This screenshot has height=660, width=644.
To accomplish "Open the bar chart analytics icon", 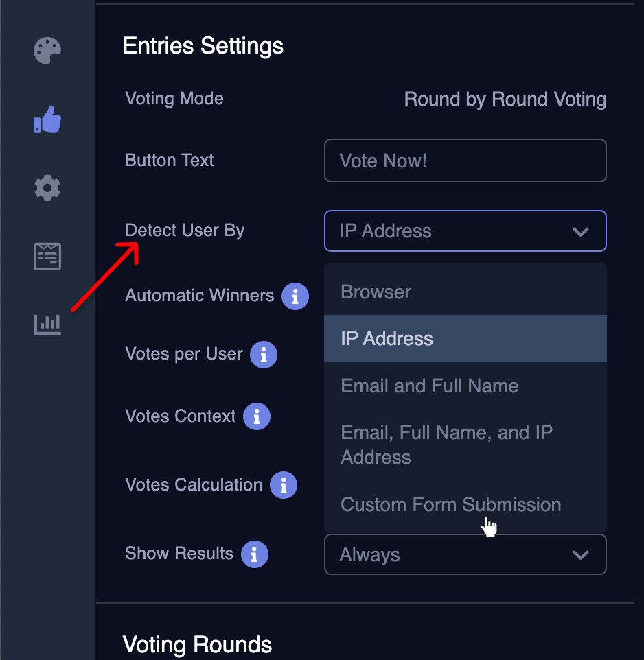I will coord(47,323).
